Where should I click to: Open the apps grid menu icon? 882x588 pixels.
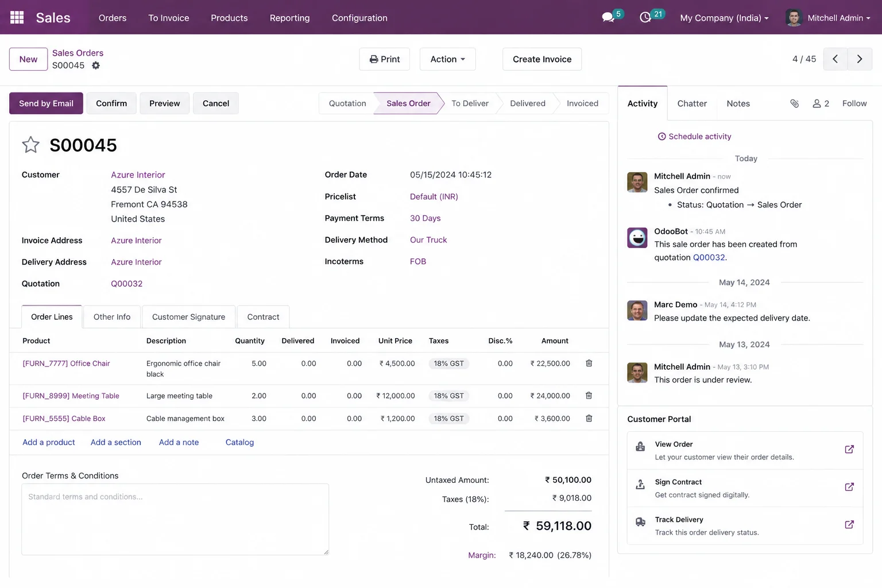(17, 18)
